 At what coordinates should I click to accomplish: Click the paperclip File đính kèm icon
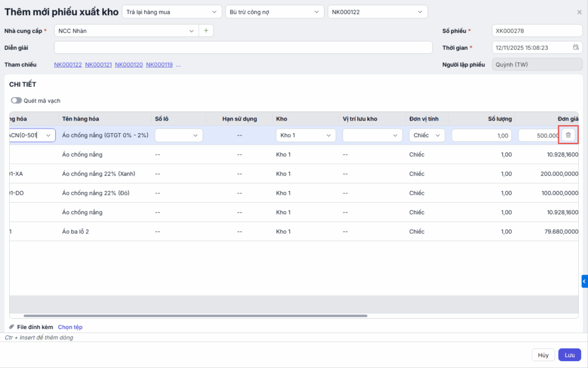12,327
